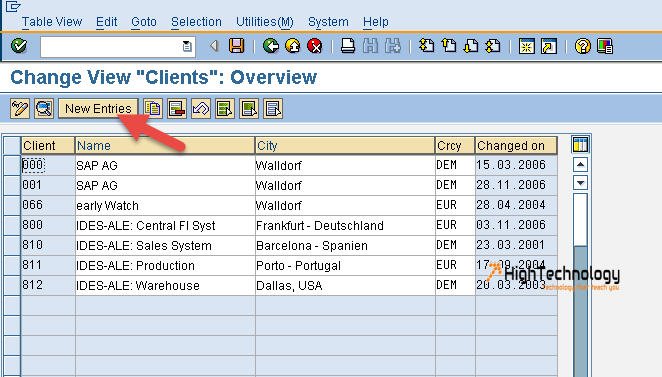The width and height of the screenshot is (662, 377).
Task: Click the Find Next binoculars icon
Action: click(393, 46)
